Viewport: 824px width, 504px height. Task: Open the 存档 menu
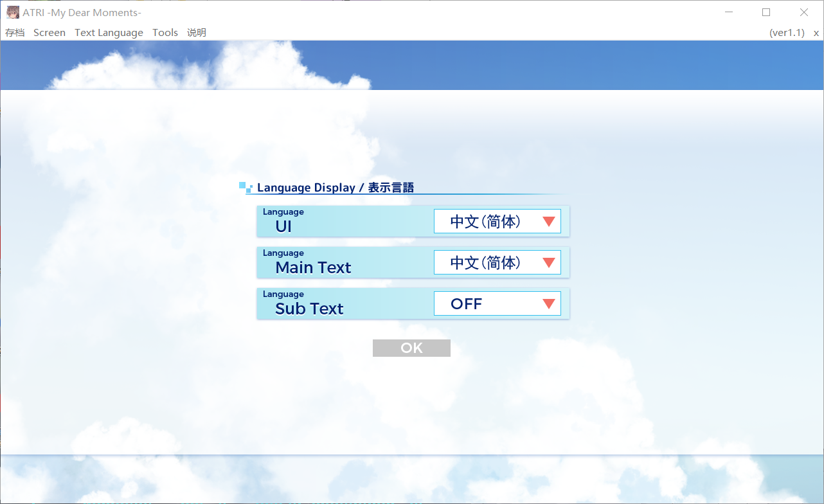pyautogui.click(x=15, y=33)
